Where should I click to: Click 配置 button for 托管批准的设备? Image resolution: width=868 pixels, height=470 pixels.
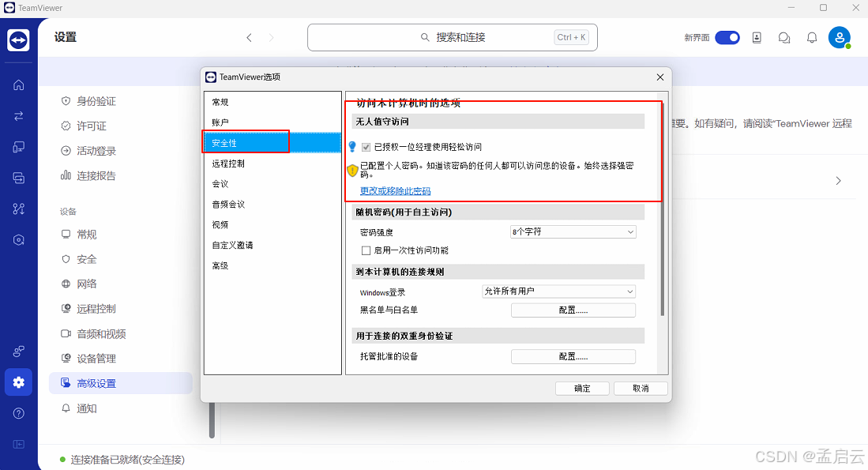click(573, 356)
